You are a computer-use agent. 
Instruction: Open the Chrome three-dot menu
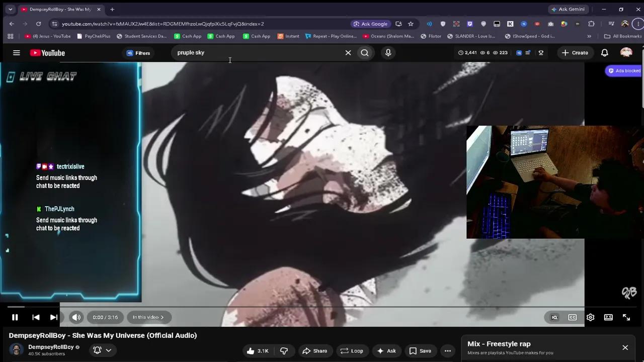click(638, 24)
